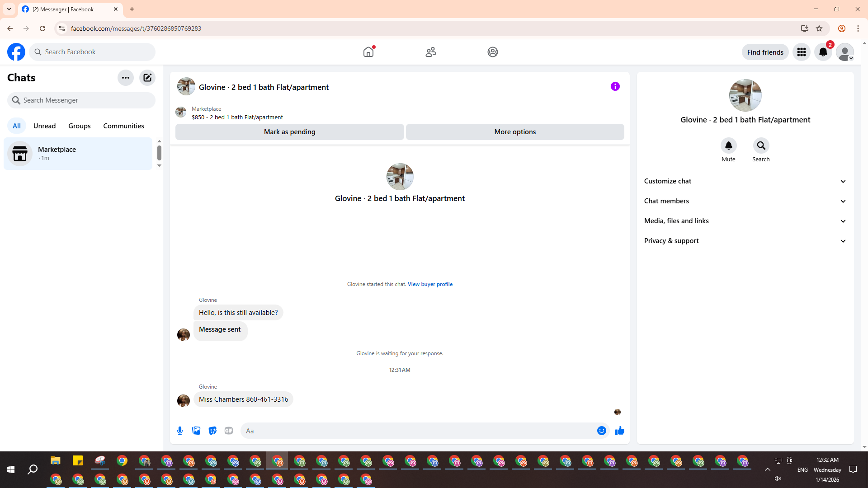This screenshot has height=488, width=868.
Task: Switch to the Communities tab
Action: [x=123, y=126]
